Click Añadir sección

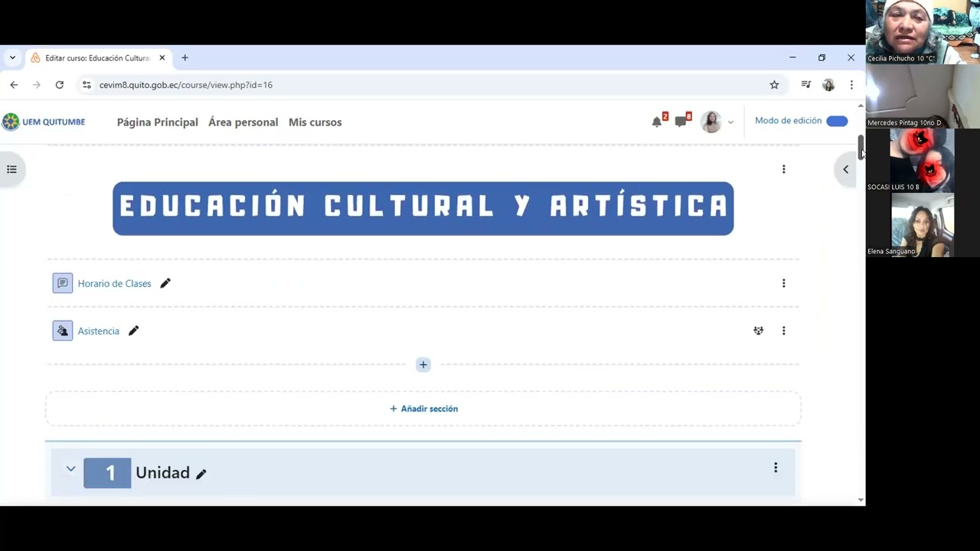[423, 409]
